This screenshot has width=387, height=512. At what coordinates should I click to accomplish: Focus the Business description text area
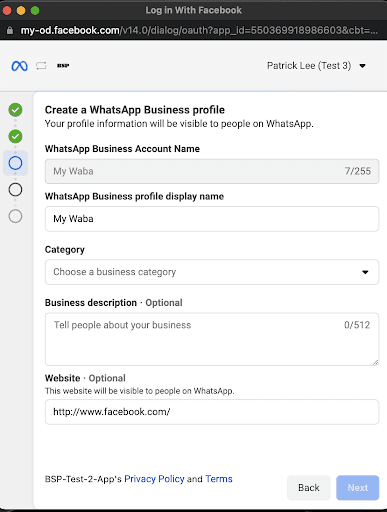212,339
